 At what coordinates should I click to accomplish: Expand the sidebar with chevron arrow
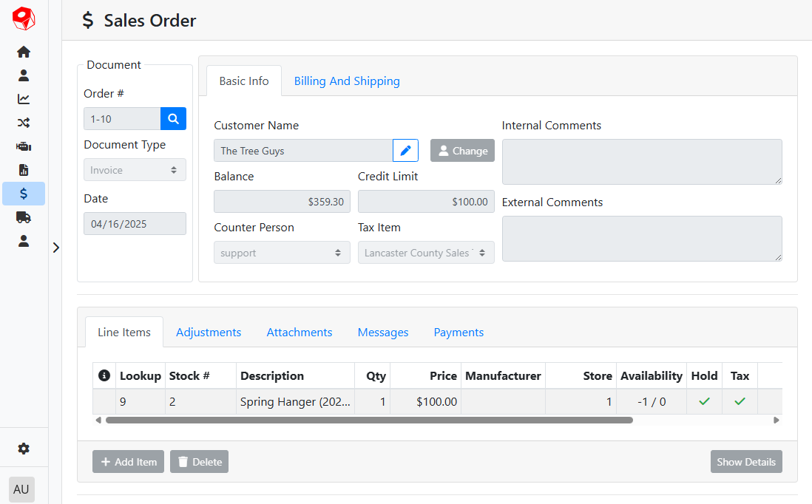click(x=56, y=248)
